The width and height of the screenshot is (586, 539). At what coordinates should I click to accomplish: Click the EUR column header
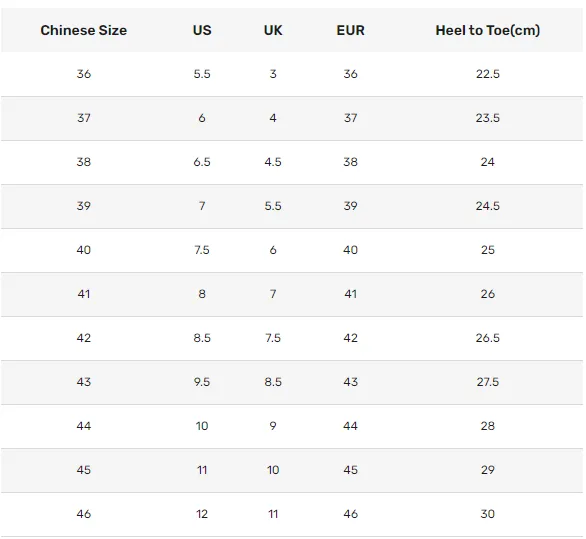[351, 30]
